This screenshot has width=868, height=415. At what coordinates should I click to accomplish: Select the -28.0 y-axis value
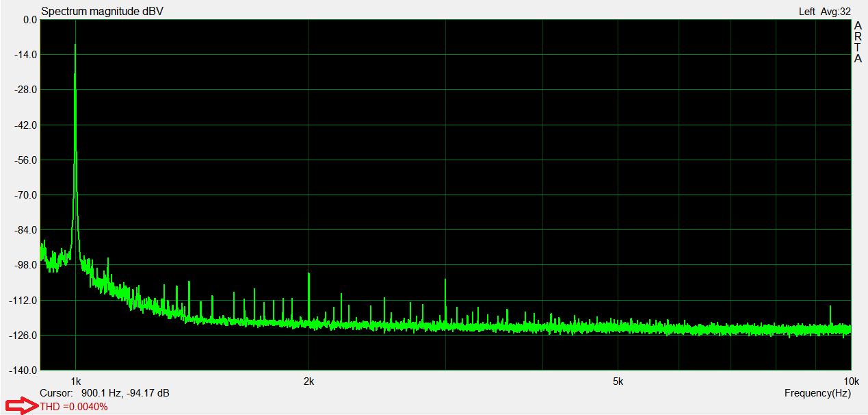(x=25, y=90)
